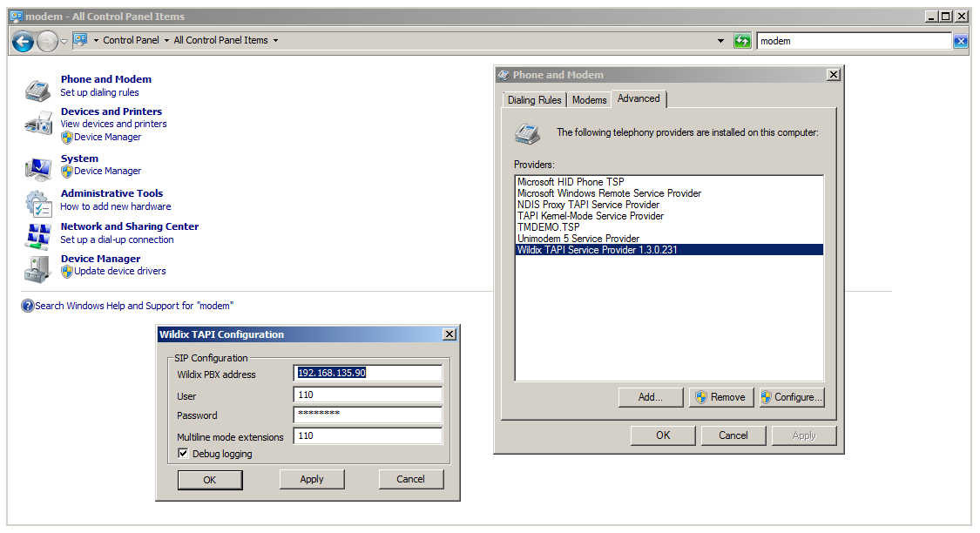The width and height of the screenshot is (980, 533).
Task: Click the help question mark icon
Action: pos(28,306)
